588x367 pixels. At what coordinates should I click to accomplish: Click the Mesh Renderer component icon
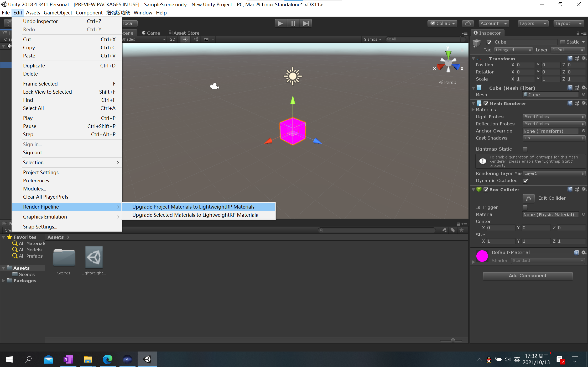(479, 103)
